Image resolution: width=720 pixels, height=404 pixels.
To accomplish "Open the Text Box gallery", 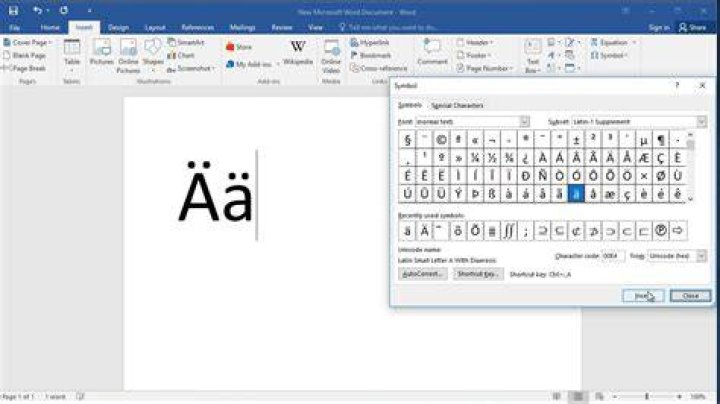I will (x=533, y=56).
